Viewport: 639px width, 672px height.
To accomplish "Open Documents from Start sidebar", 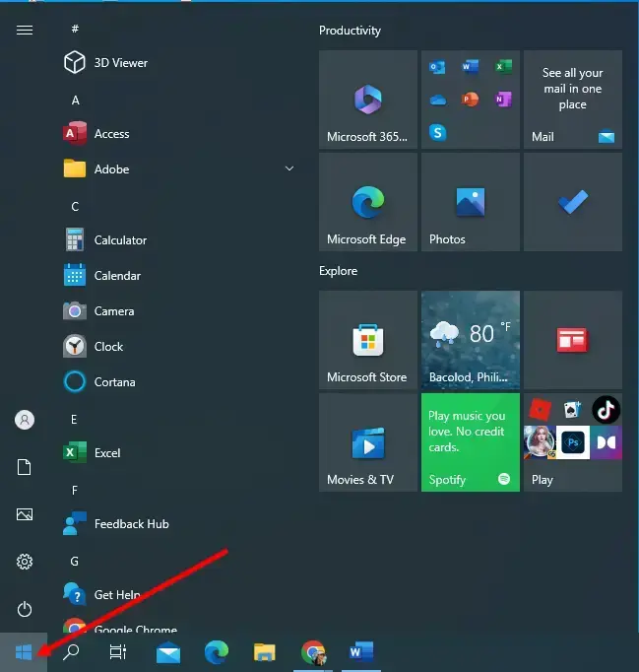I will click(25, 467).
